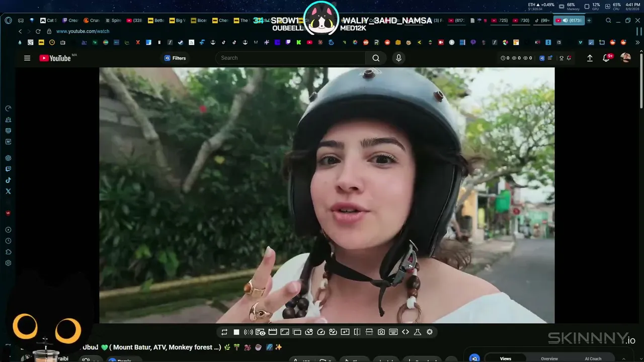Go to the YouTube home logo
Viewport: 644px width, 362px height.
(x=55, y=58)
